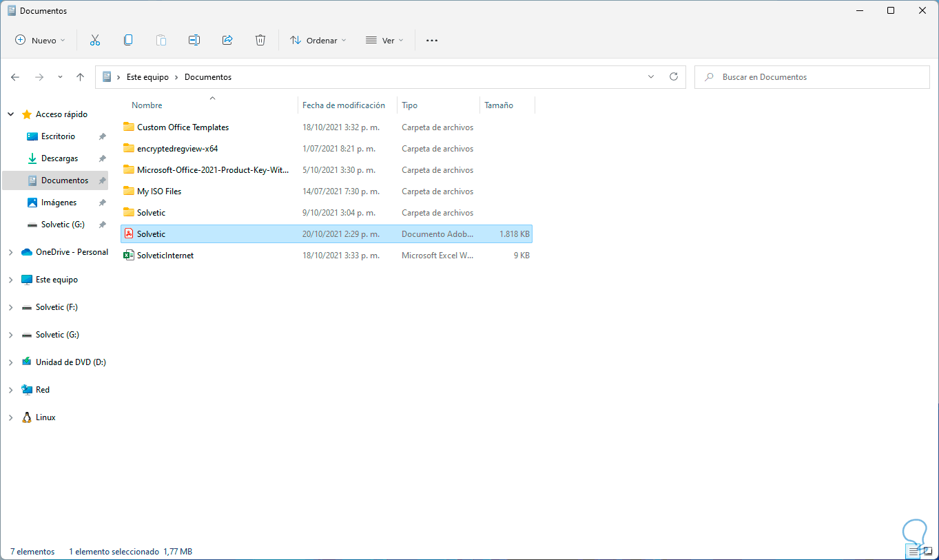Open the Ver view dropdown

click(x=384, y=41)
